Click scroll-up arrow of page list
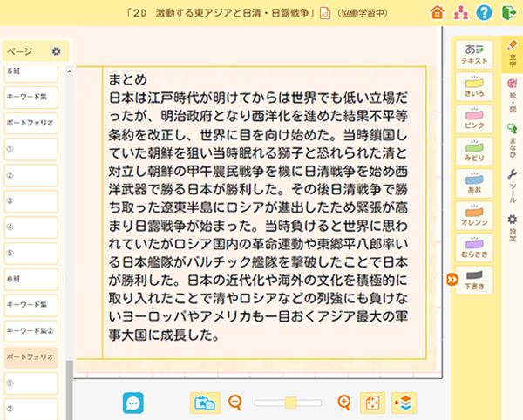Viewport: 523px width, 420px height. click(x=70, y=71)
